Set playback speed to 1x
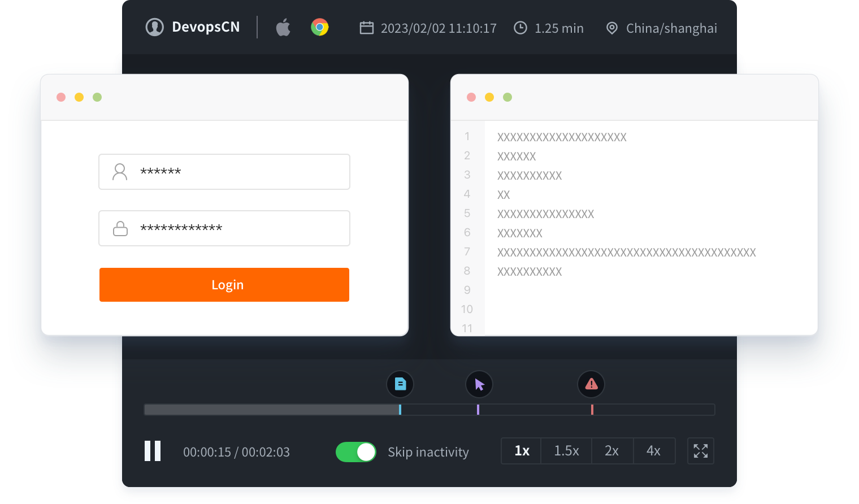Image resolution: width=859 pixels, height=504 pixels. tap(522, 451)
